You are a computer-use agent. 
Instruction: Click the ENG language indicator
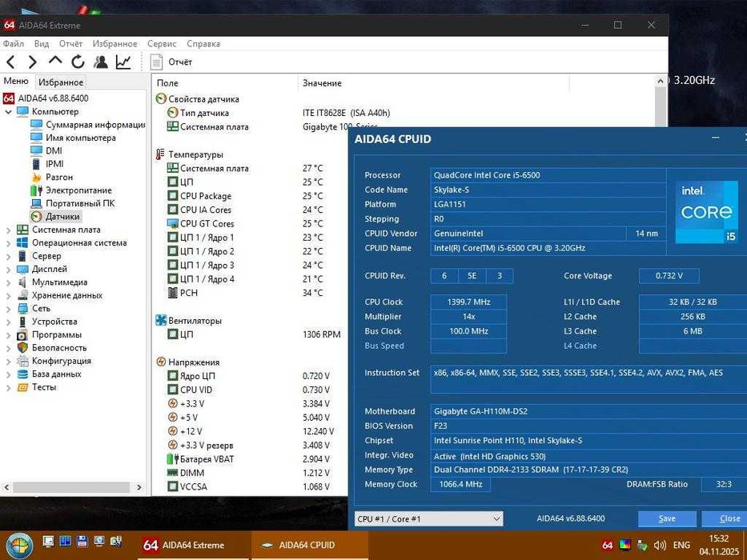click(681, 546)
